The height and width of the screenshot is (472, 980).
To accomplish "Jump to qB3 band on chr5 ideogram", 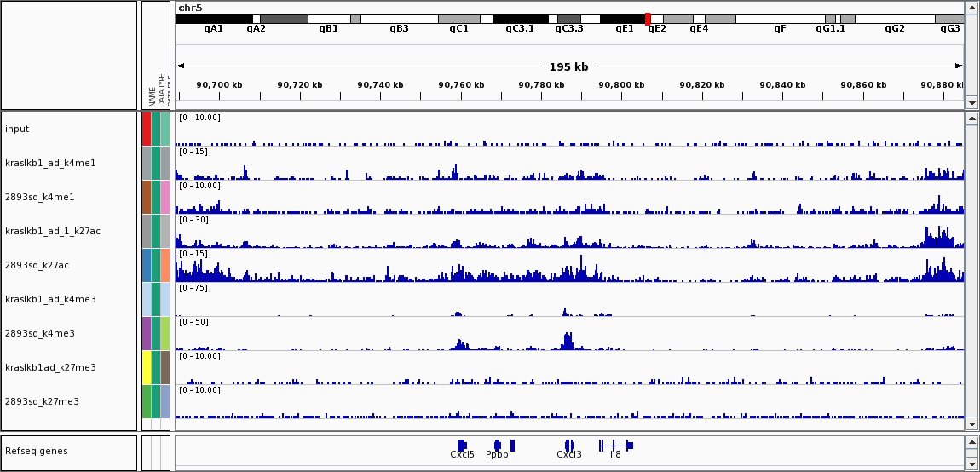I will tap(399, 19).
